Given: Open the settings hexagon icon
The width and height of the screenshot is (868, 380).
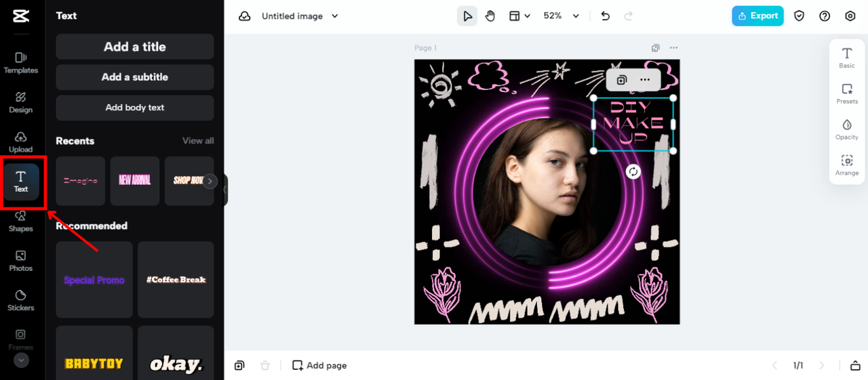Looking at the screenshot, I should 850,16.
